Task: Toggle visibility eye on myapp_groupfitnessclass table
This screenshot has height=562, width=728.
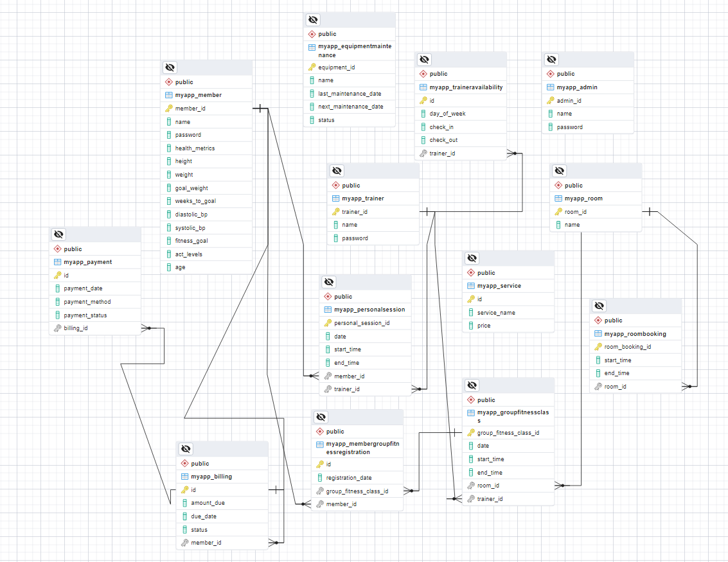Action: (x=472, y=385)
